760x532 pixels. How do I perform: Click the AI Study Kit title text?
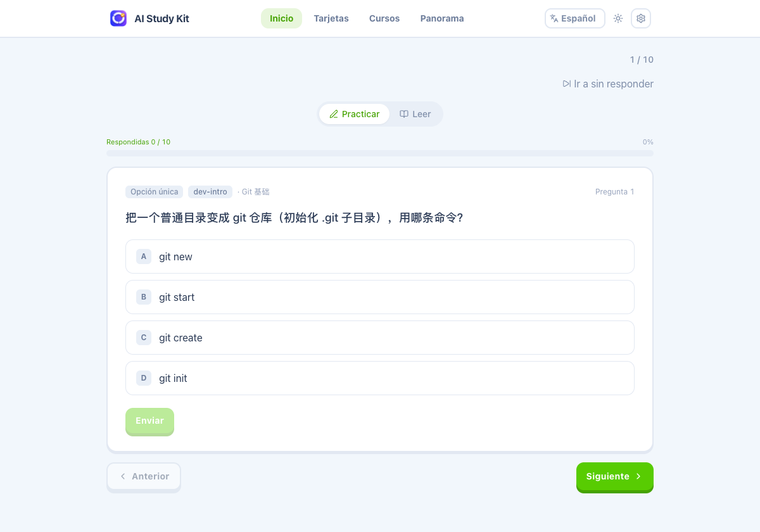point(162,18)
